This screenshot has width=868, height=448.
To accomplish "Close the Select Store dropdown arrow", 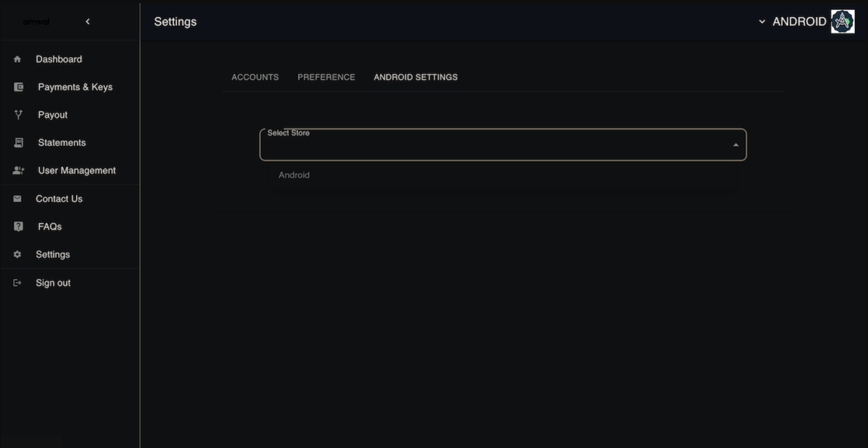I will 736,145.
